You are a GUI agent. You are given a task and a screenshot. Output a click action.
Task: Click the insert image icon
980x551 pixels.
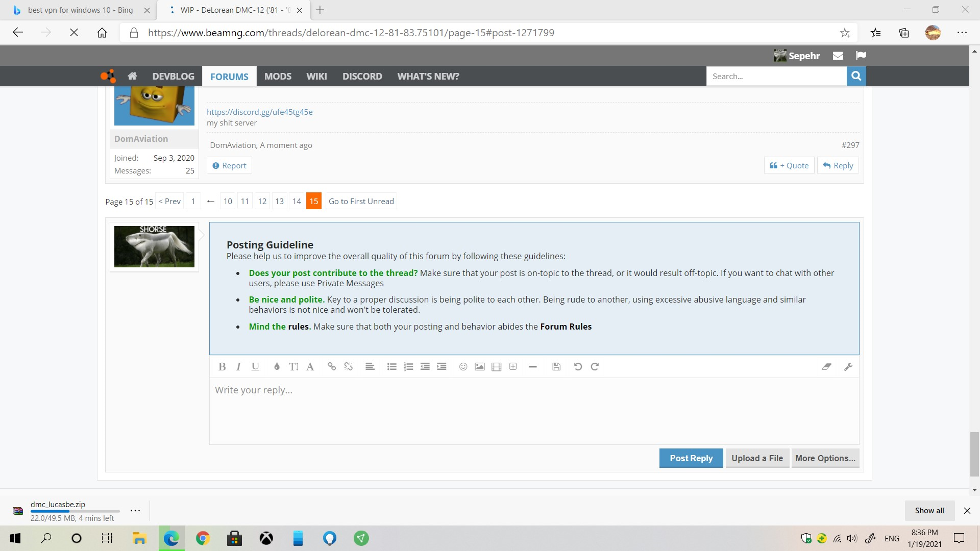pyautogui.click(x=480, y=366)
